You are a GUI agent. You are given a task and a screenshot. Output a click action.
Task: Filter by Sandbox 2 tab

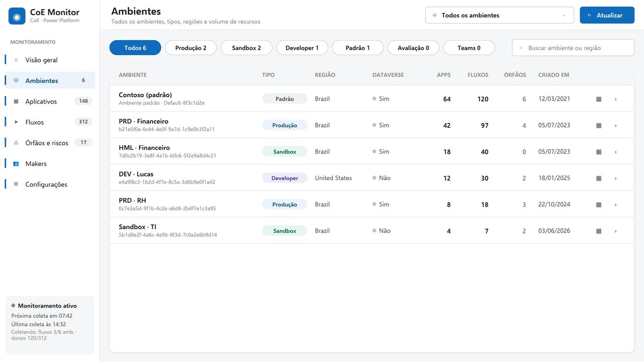tap(247, 48)
